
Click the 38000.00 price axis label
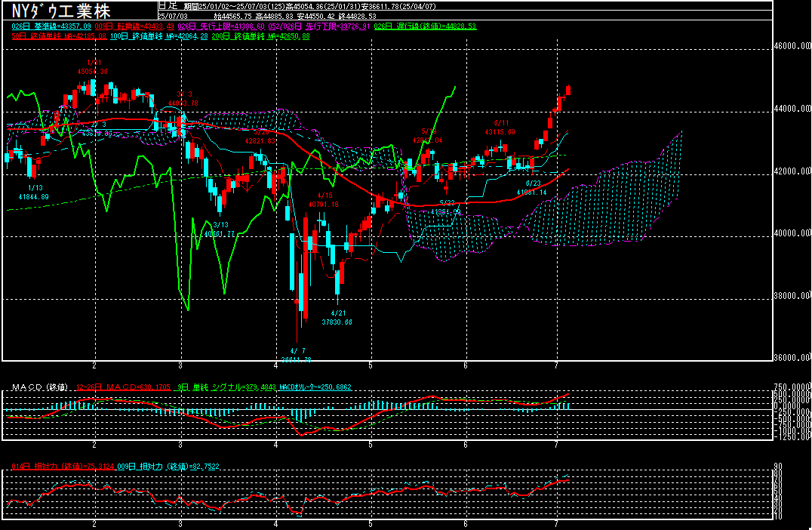(x=792, y=295)
